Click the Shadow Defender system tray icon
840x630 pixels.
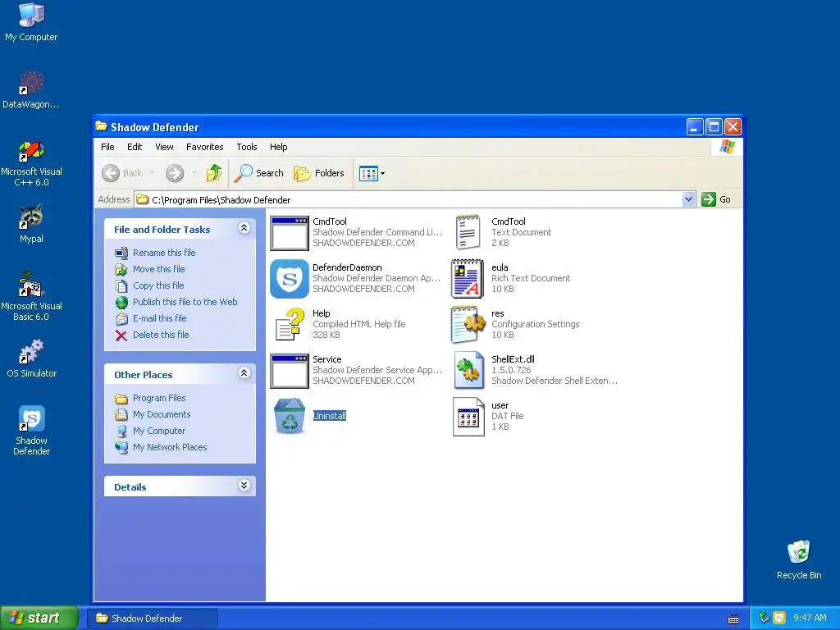(x=779, y=619)
